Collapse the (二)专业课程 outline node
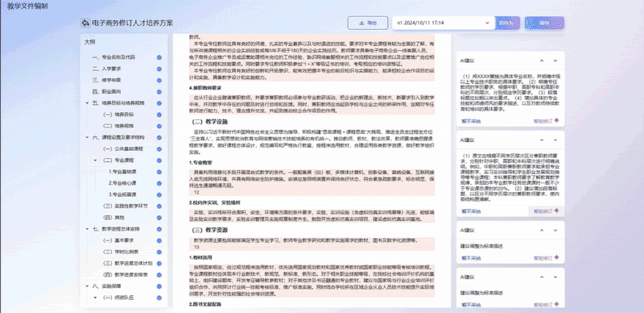644x313 pixels. 95,160
